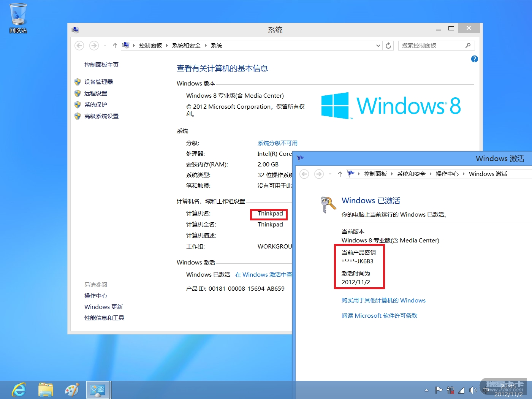The height and width of the screenshot is (399, 532).
Task: Select 系统 in System window breadcrumb
Action: [x=217, y=46]
